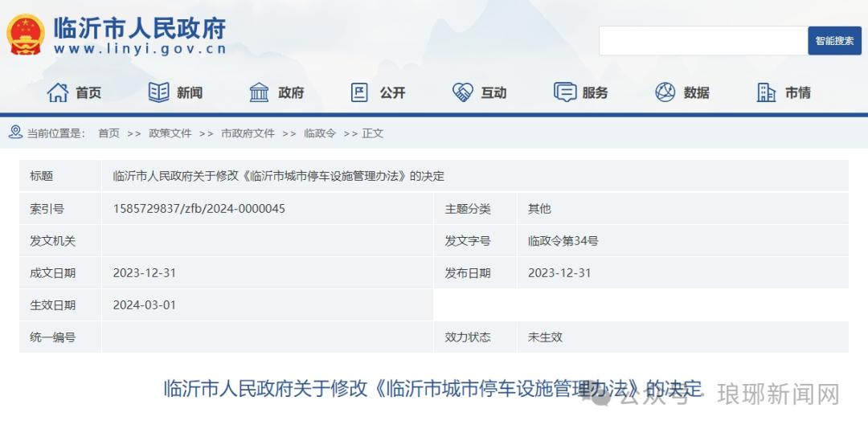Go to 首页 in breadcrumb
The width and height of the screenshot is (868, 429).
click(x=108, y=133)
